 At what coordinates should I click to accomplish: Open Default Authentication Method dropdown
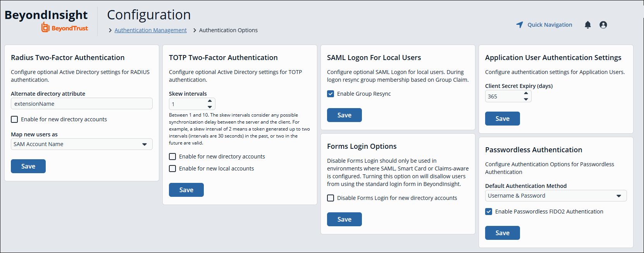click(556, 196)
